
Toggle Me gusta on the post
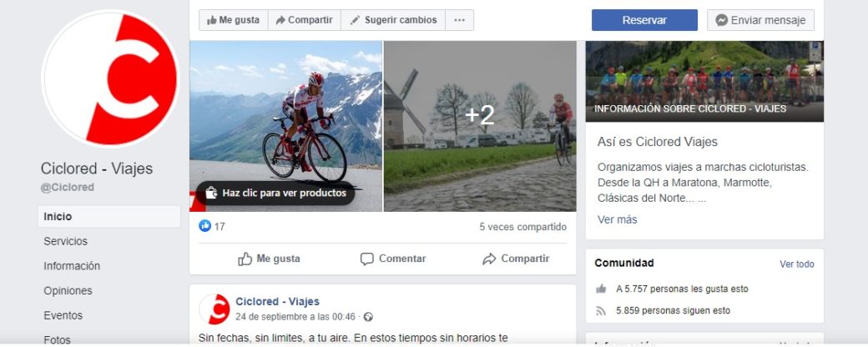tap(269, 259)
